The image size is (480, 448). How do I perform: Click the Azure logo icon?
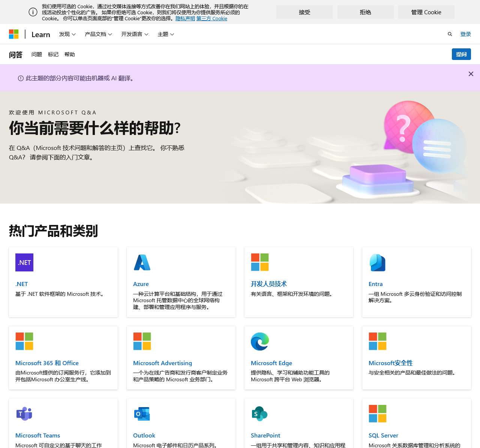click(x=142, y=262)
